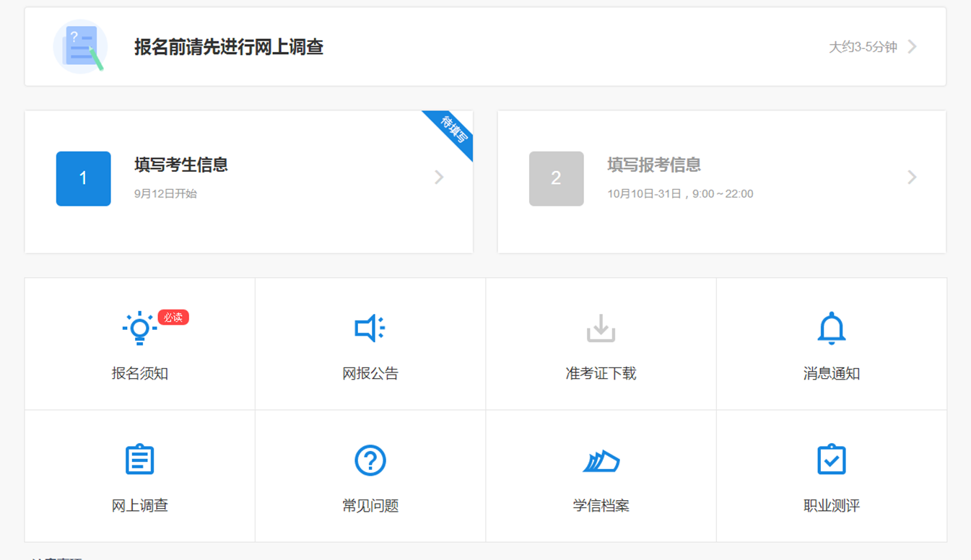Open the 填写报考信息 title link
Image resolution: width=971 pixels, height=560 pixels.
click(x=654, y=165)
